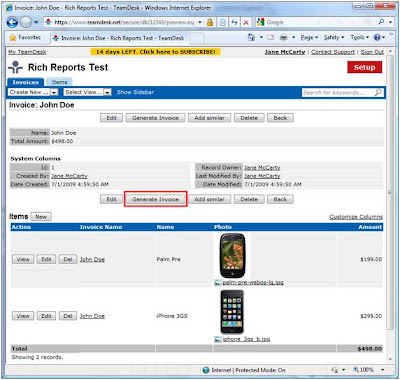Click Del button for iPhone 3GS row

coord(68,316)
